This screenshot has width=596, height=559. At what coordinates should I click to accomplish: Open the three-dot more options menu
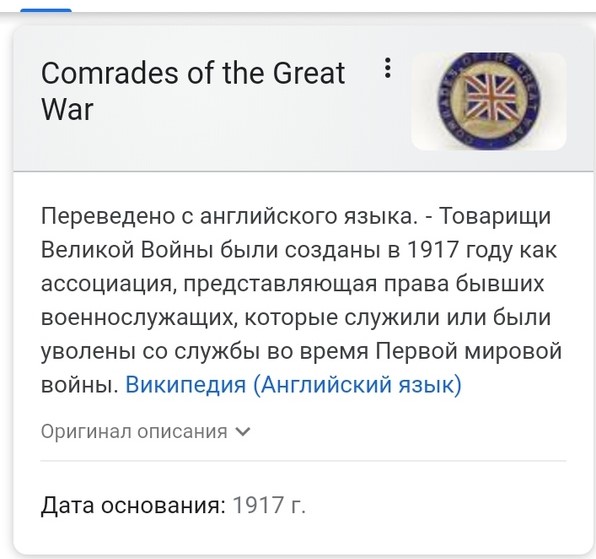point(387,68)
